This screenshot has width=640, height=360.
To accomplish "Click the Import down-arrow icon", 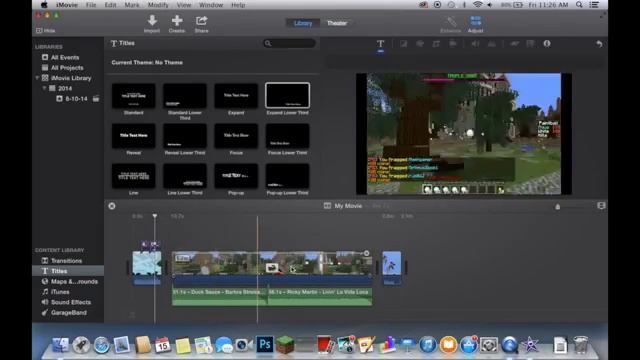I will tap(152, 20).
